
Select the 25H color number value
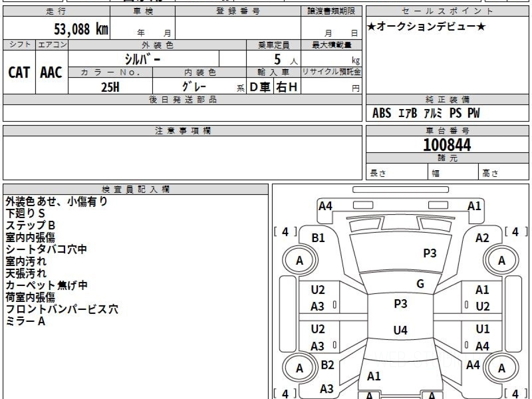110,87
